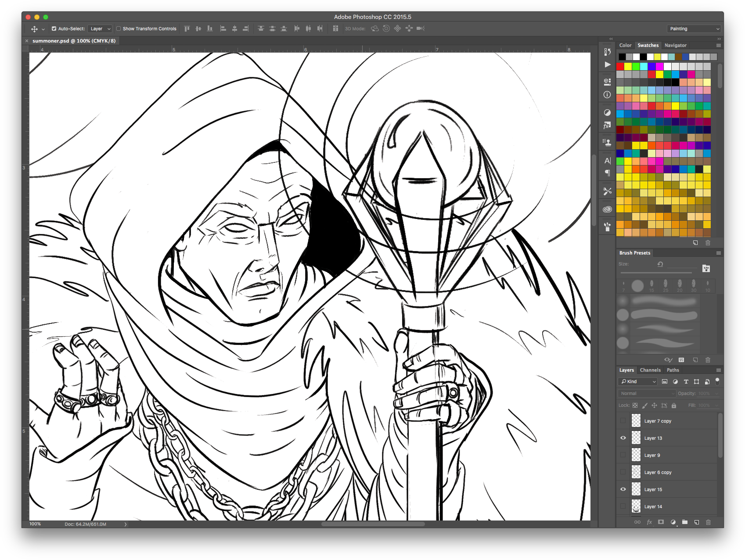Switch to the Channels tab

click(650, 370)
